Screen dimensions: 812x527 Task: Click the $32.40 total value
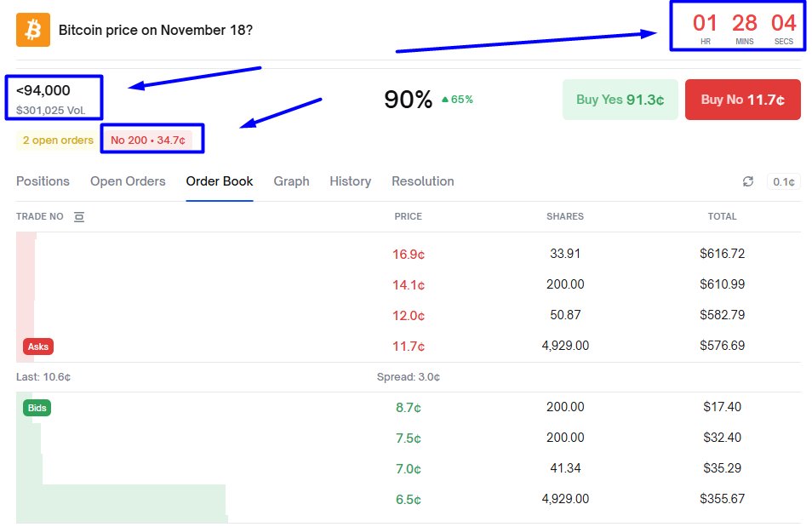click(x=722, y=438)
